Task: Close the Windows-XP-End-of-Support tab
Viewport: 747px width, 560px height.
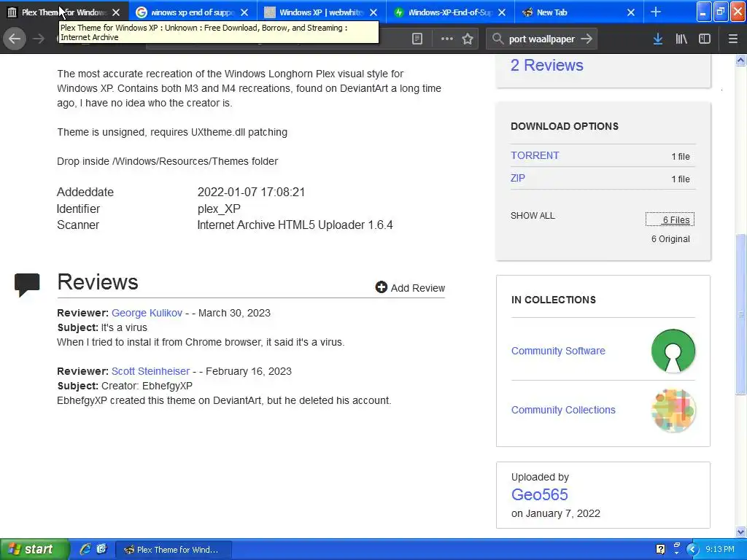Action: pyautogui.click(x=502, y=12)
